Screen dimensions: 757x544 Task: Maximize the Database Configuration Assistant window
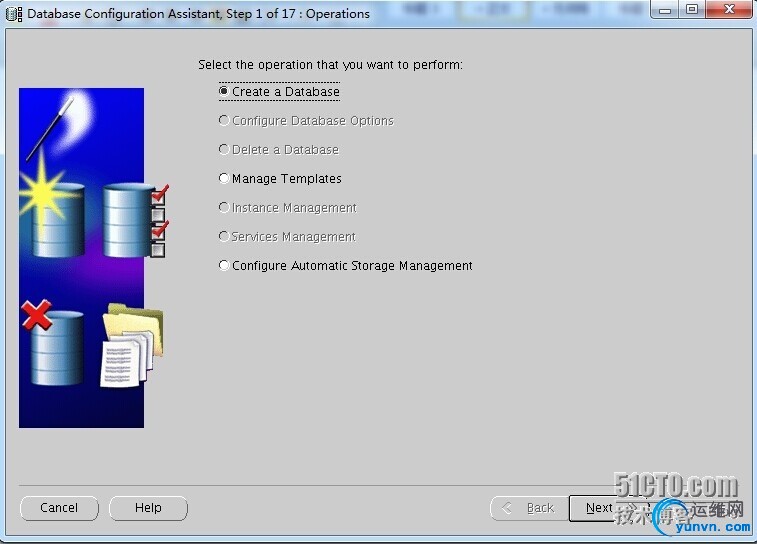(x=692, y=10)
